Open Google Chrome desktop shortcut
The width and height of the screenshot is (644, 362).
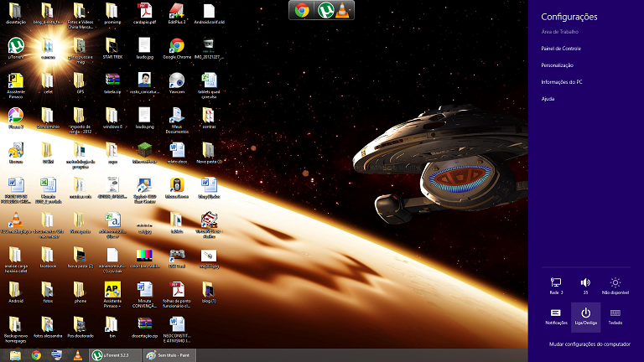click(177, 49)
